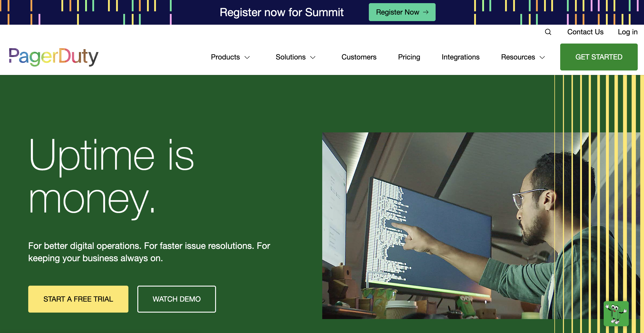
Task: Open the PagerDuty chatbot mascot widget
Action: pos(616,314)
